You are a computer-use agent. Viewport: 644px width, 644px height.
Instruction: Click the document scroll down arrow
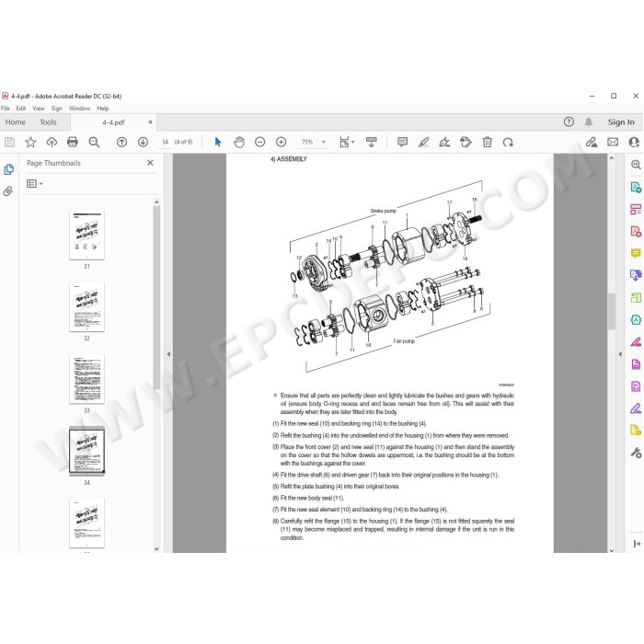[x=612, y=550]
